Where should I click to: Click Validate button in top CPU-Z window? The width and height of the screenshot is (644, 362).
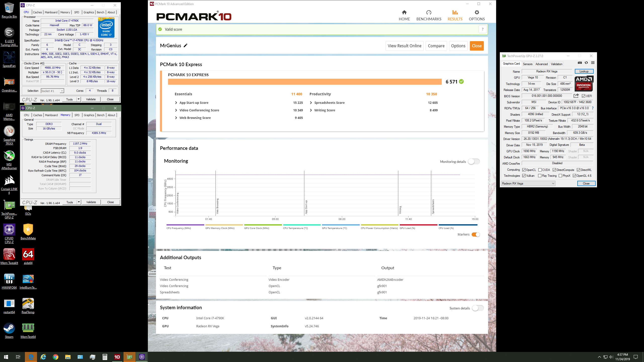click(x=91, y=99)
